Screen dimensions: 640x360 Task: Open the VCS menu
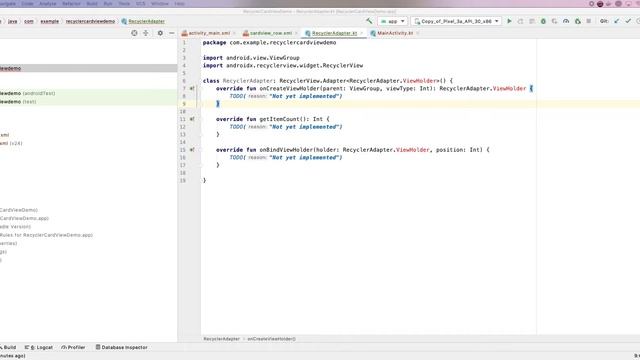pos(140,4)
